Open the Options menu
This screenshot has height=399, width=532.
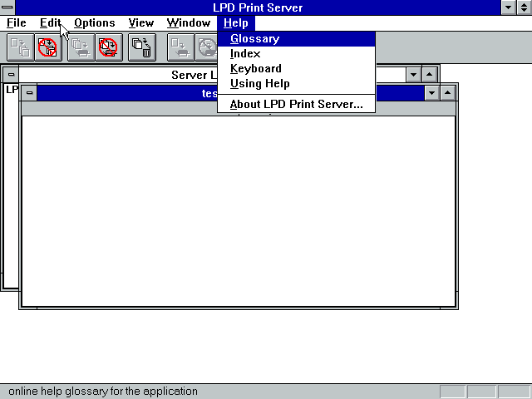(95, 23)
